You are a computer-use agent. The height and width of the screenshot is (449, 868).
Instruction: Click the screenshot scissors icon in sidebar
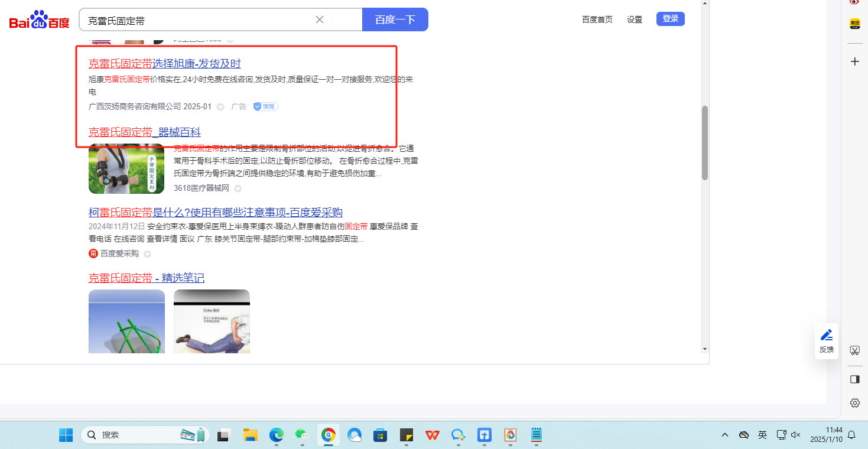[x=854, y=350]
